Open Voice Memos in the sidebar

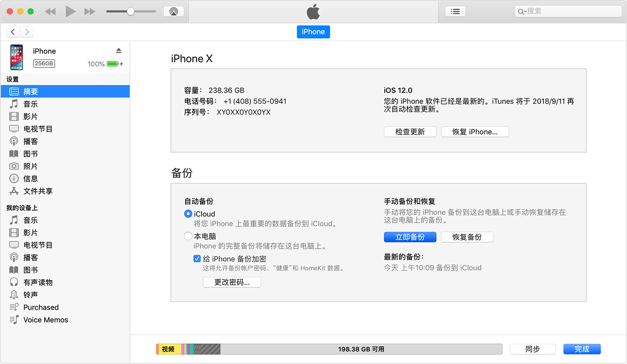45,320
